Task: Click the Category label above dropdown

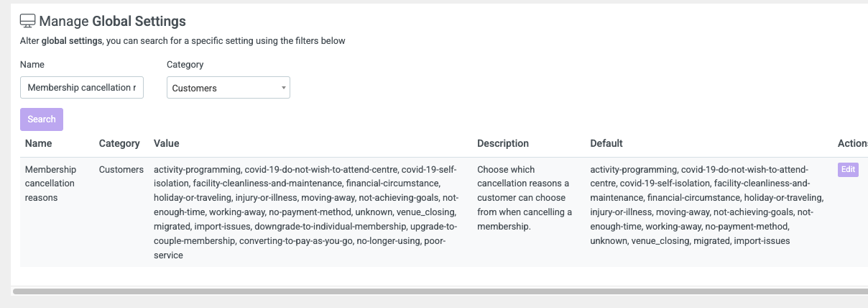Action: (185, 64)
